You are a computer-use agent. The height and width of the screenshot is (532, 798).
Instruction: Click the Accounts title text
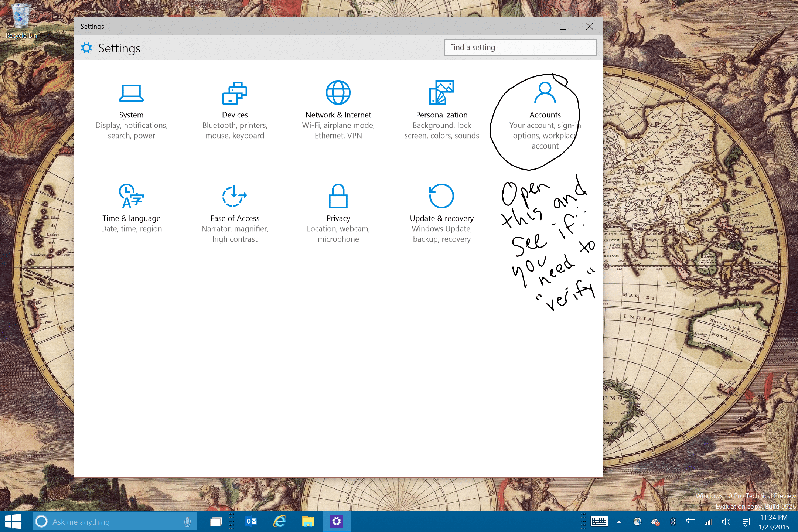545,115
